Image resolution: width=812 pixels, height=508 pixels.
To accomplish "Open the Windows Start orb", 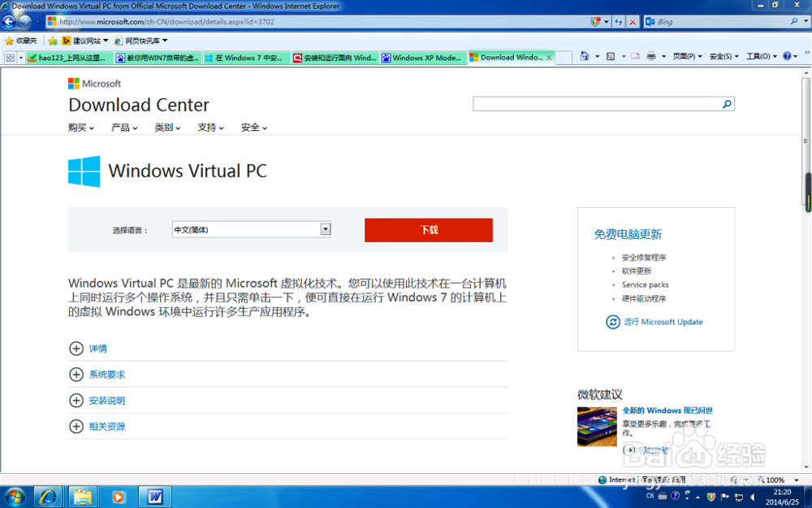I will [x=14, y=497].
